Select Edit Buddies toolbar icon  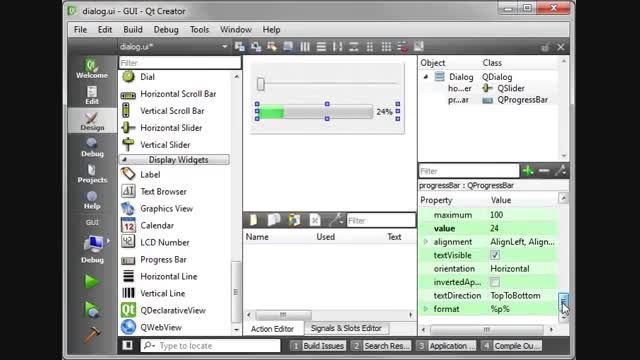[x=272, y=47]
